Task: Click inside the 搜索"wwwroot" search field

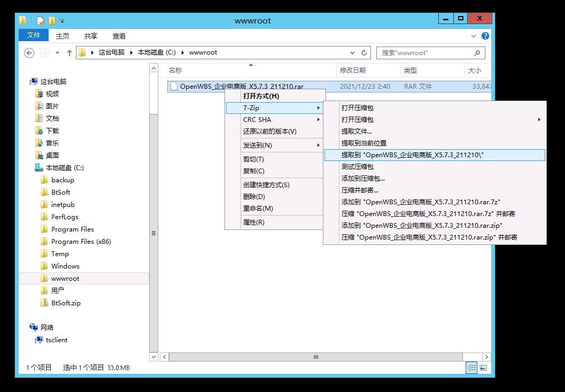Action: pyautogui.click(x=422, y=52)
